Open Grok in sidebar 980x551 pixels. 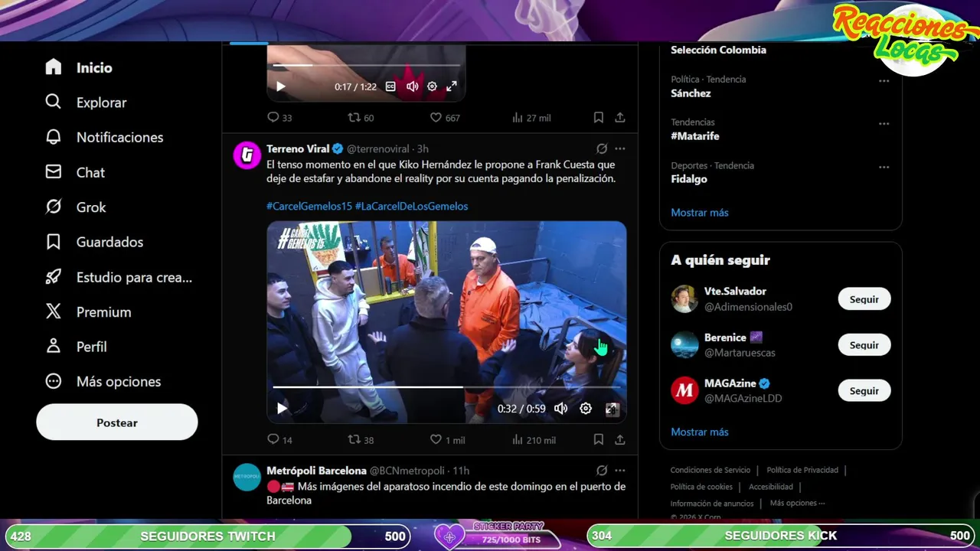[x=76, y=207]
